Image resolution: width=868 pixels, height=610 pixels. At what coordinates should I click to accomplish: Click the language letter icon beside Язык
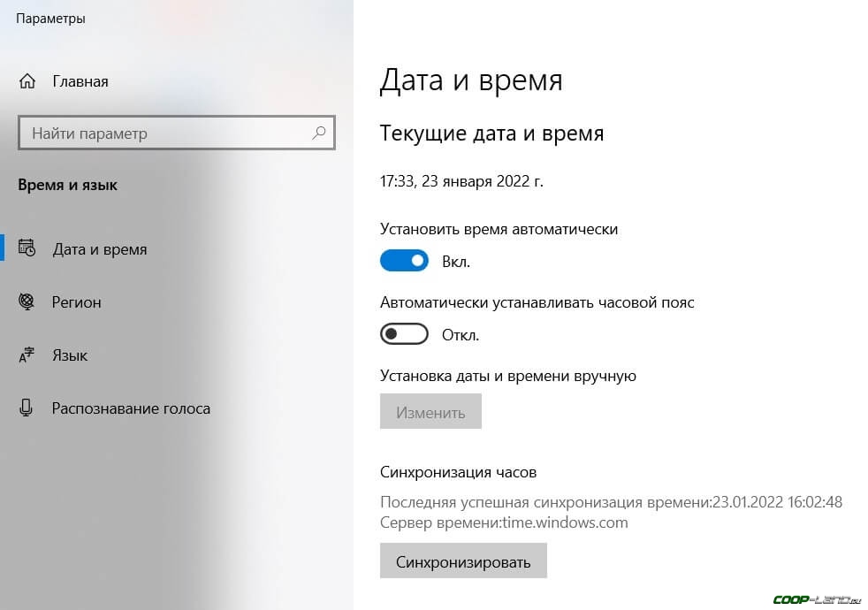tap(27, 355)
